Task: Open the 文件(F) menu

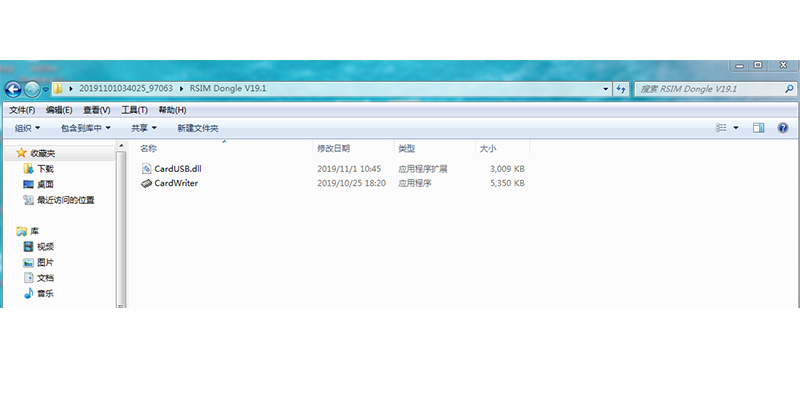Action: [22, 110]
